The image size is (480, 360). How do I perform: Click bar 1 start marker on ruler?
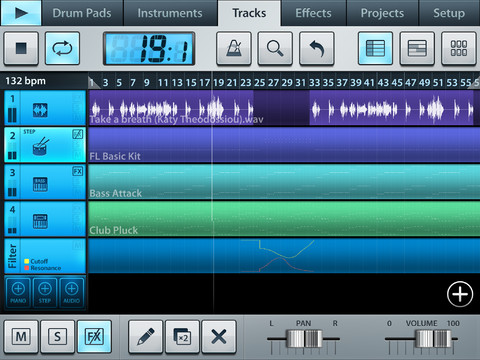pos(94,82)
